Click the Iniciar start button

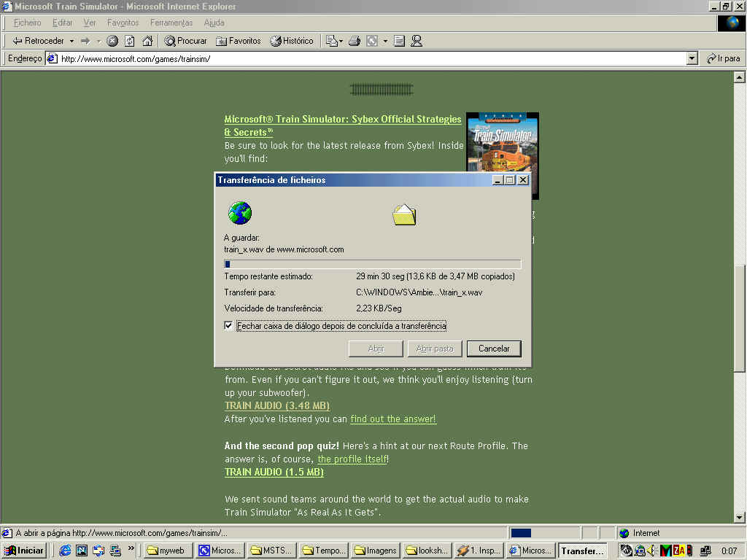pyautogui.click(x=24, y=551)
